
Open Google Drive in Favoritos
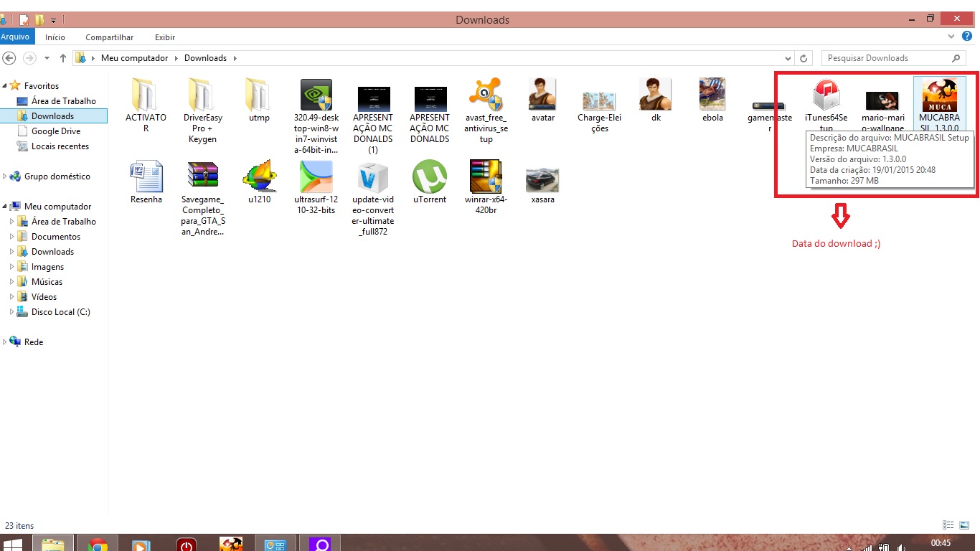[x=55, y=131]
